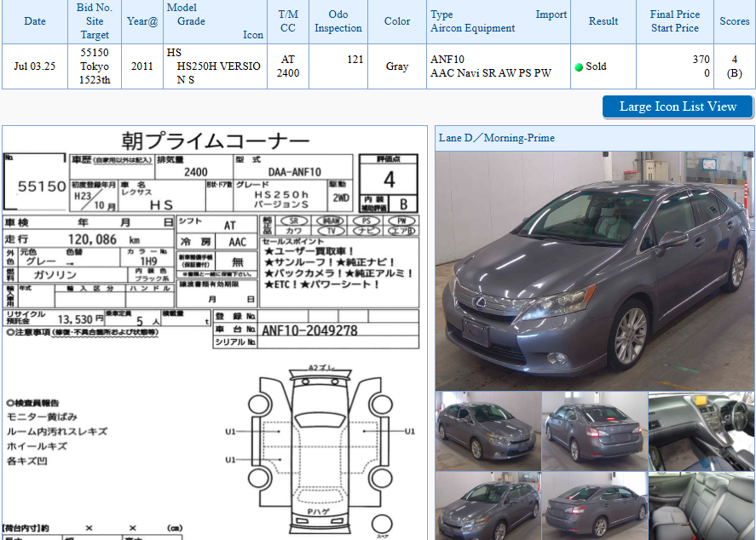Select the color value Gray
The image size is (756, 540).
point(397,66)
